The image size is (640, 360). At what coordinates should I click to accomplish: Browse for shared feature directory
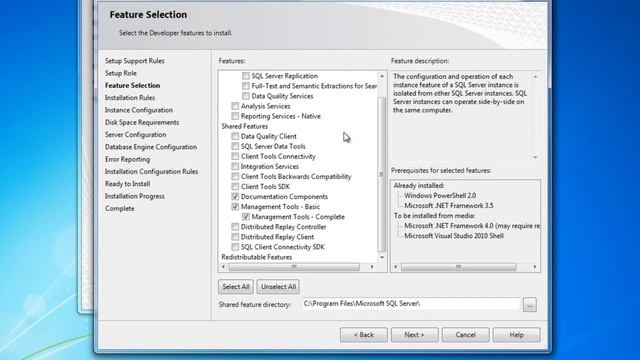click(x=529, y=304)
